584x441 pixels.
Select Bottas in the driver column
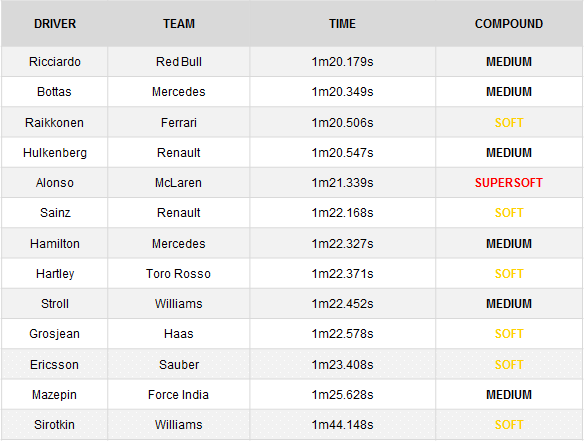tap(54, 92)
